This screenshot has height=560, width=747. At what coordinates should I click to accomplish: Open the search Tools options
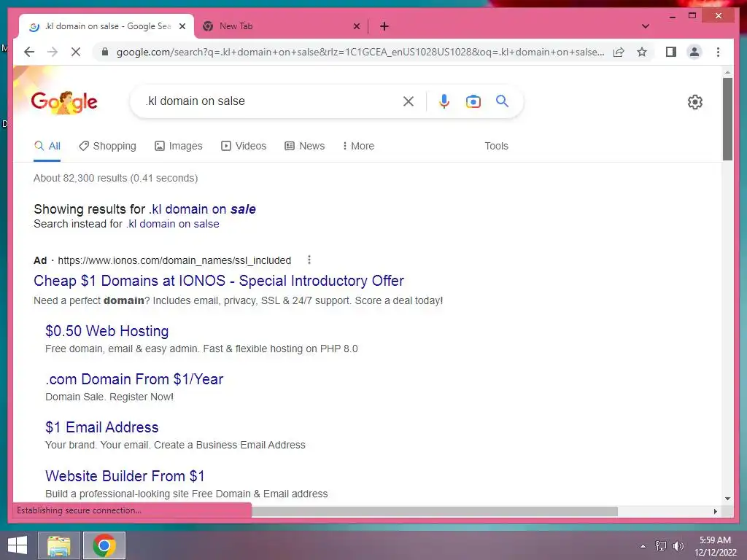[496, 146]
